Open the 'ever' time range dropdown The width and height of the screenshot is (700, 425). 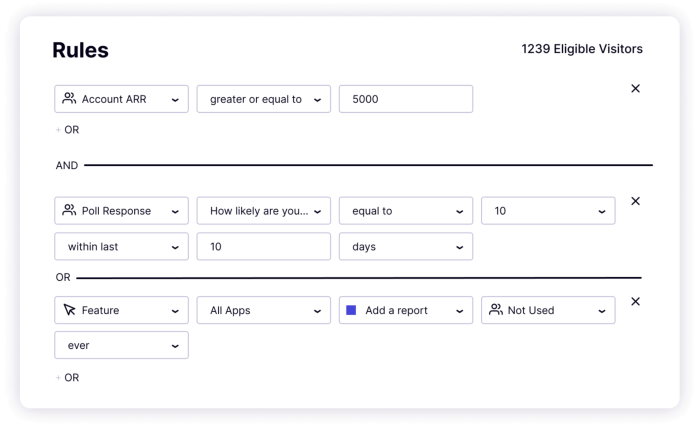pyautogui.click(x=121, y=345)
